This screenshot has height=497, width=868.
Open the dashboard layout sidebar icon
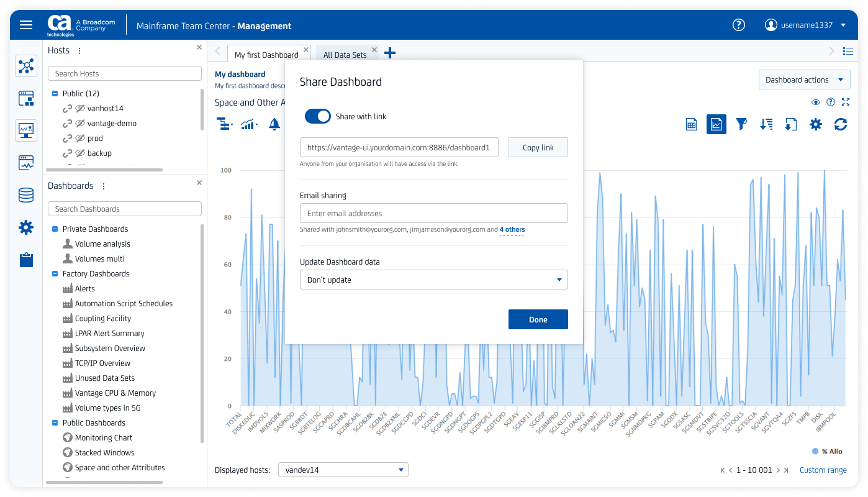tap(26, 98)
